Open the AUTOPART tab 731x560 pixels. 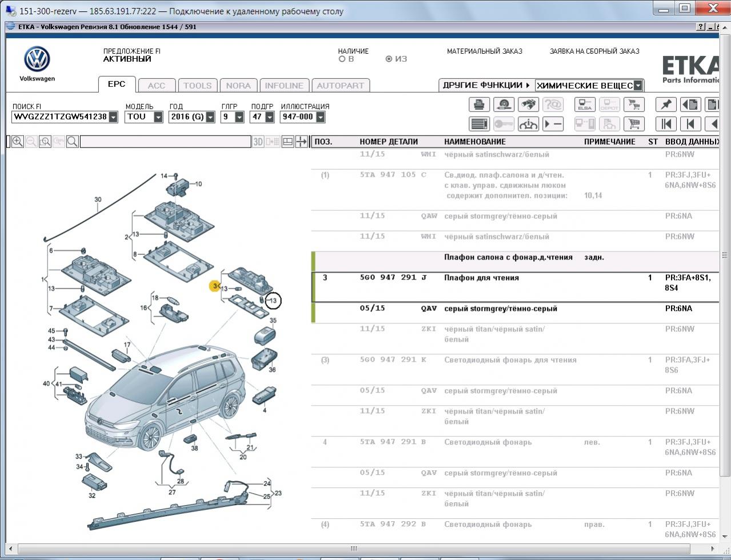(x=341, y=85)
